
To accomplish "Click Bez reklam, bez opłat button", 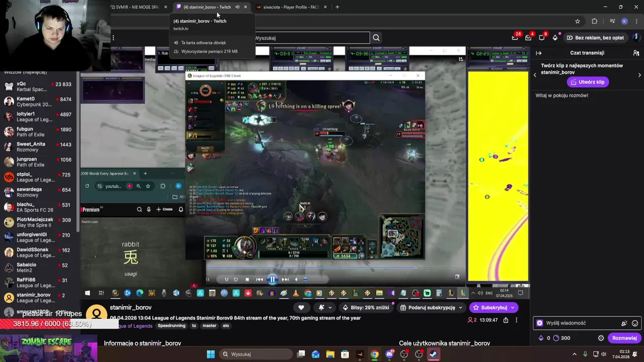I will coord(595,38).
